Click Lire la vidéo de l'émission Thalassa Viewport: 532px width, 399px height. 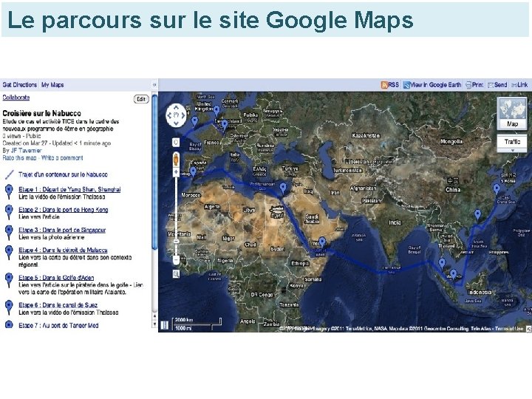[62, 197]
